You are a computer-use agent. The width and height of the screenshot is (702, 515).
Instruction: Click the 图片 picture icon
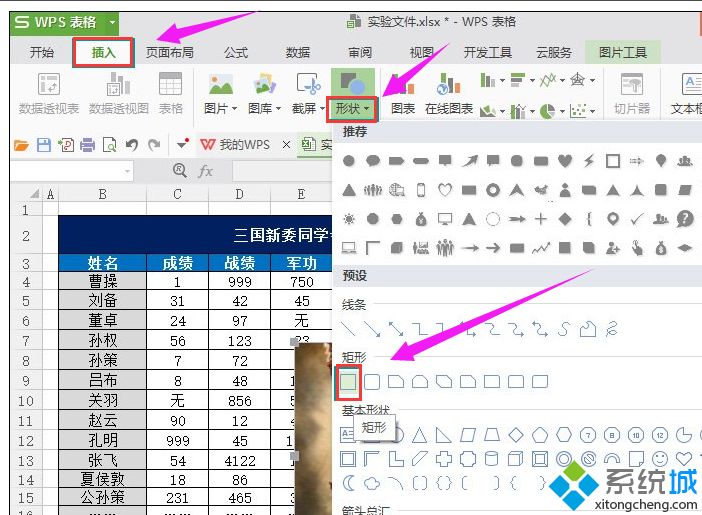click(221, 85)
